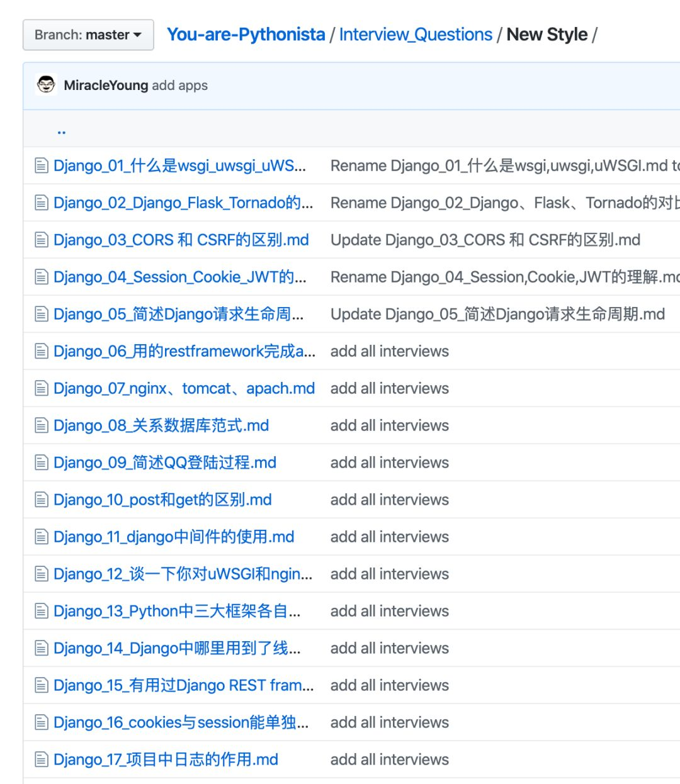Click file icon beside Django_03_CORS file
Viewport: 680px width, 784px height.
click(42, 240)
